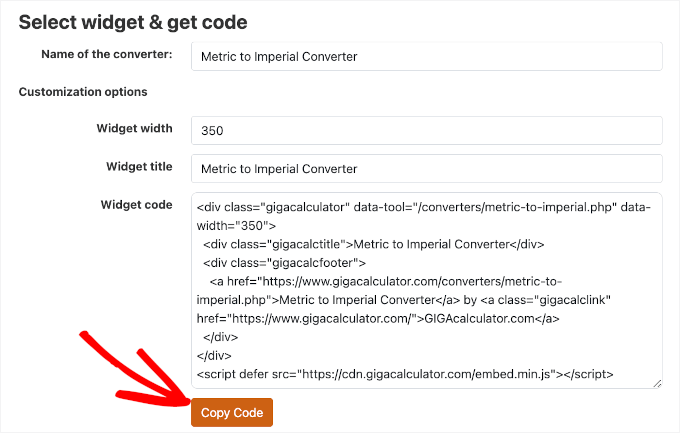Image resolution: width=680 pixels, height=433 pixels.
Task: Click the Widget width input showing 350
Action: [x=426, y=130]
